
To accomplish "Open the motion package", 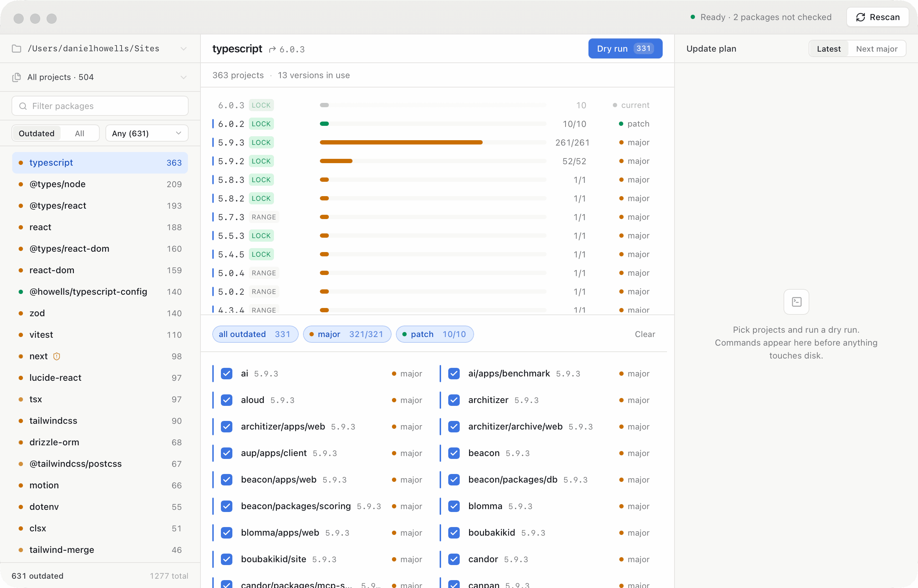I will coord(100,485).
